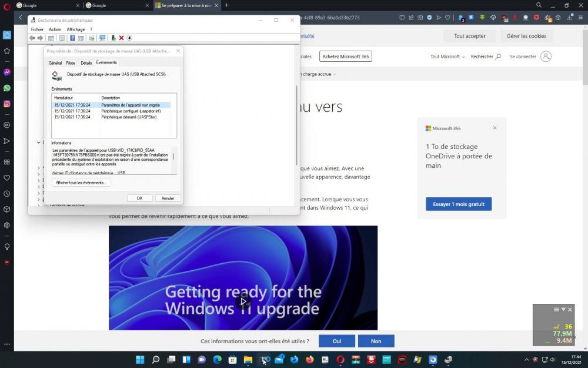The image size is (588, 368).
Task: Switch to the Détails tab
Action: pyautogui.click(x=86, y=63)
